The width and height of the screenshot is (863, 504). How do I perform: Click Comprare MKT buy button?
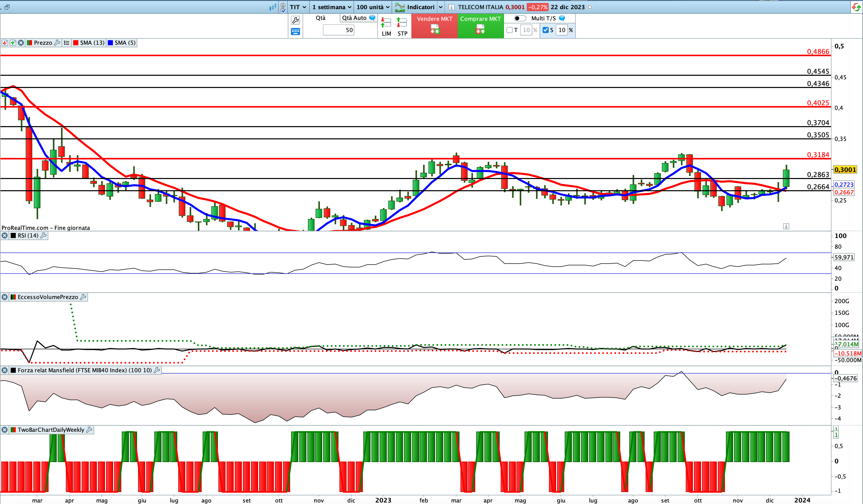pos(481,26)
